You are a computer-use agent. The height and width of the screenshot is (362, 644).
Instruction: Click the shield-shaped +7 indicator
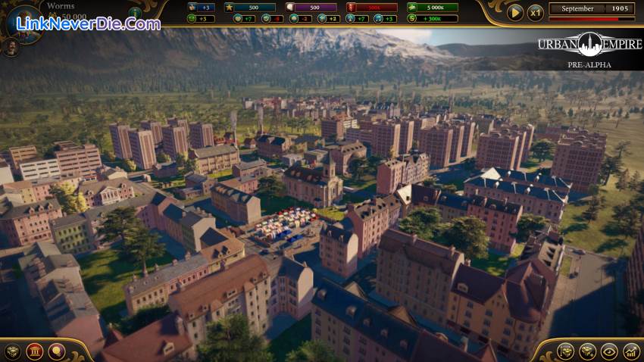tap(245, 18)
